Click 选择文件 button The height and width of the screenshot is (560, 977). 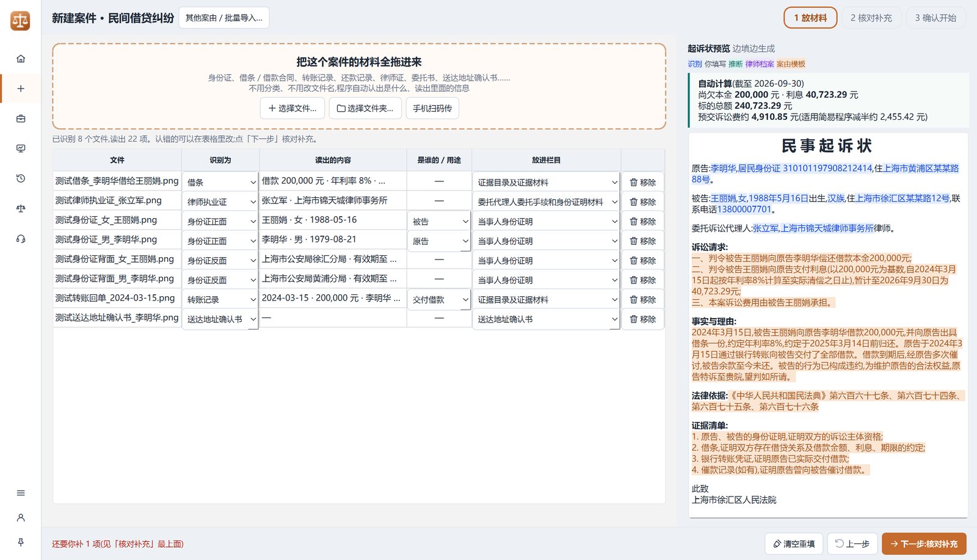(x=292, y=108)
